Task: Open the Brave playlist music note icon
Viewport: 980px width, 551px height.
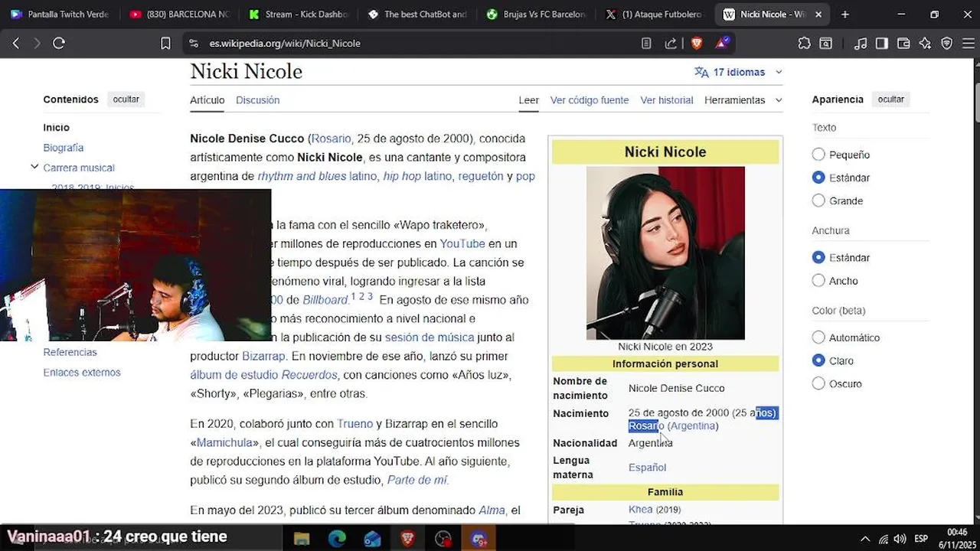Action: click(861, 44)
